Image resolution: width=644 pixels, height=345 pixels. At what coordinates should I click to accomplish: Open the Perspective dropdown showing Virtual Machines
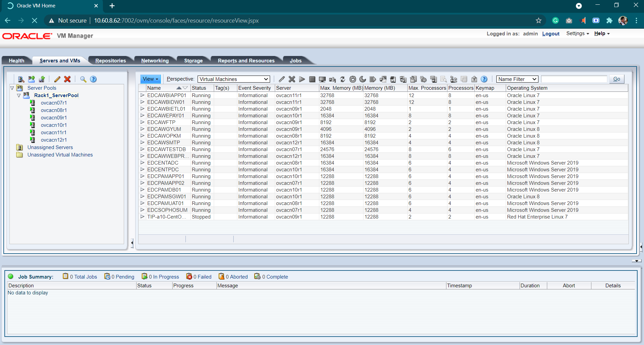234,79
